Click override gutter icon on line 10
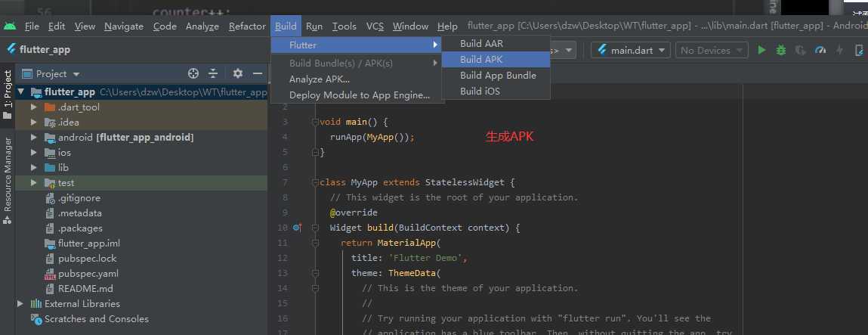The height and width of the screenshot is (335, 868). point(298,228)
